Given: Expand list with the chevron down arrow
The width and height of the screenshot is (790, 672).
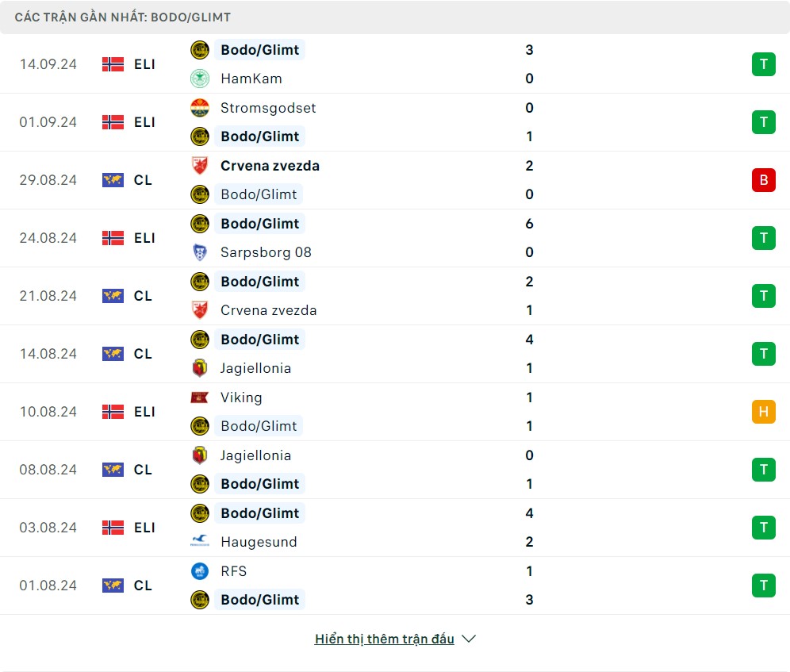Looking at the screenshot, I should (x=469, y=639).
